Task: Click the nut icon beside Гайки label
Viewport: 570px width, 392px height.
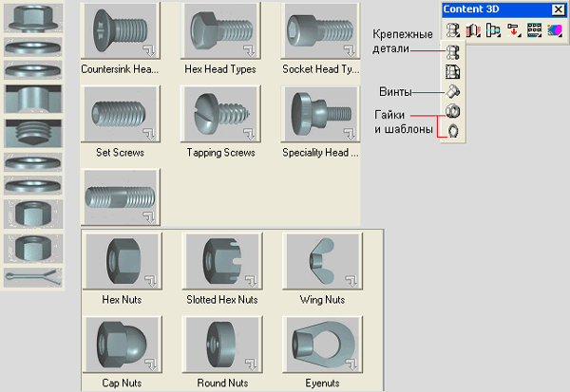Action: (454, 112)
